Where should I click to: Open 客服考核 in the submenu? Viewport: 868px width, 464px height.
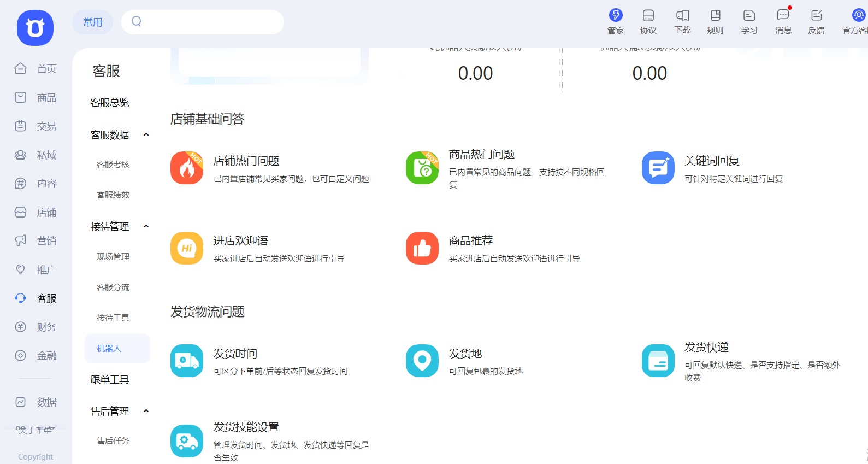[113, 165]
